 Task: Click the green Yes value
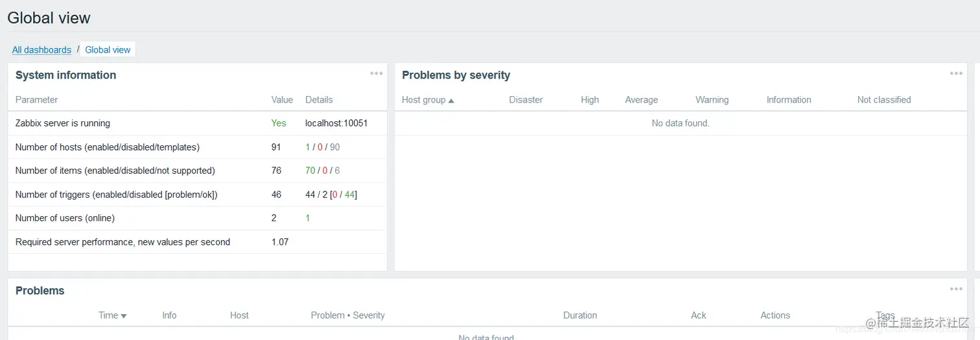click(x=279, y=123)
